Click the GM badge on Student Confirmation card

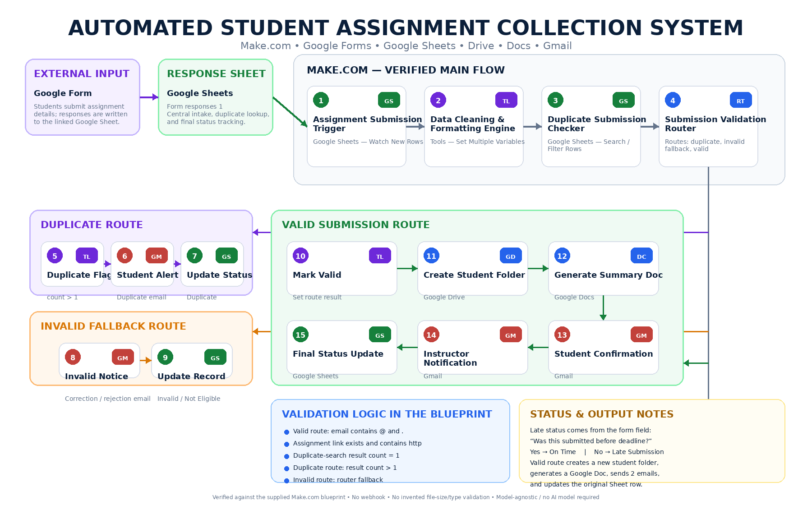[641, 335]
